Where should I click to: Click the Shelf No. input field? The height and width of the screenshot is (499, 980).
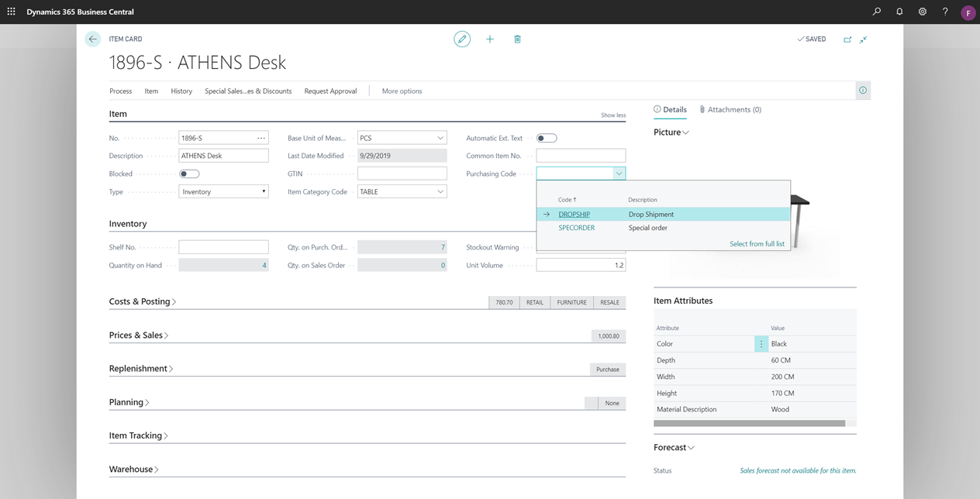(x=223, y=248)
